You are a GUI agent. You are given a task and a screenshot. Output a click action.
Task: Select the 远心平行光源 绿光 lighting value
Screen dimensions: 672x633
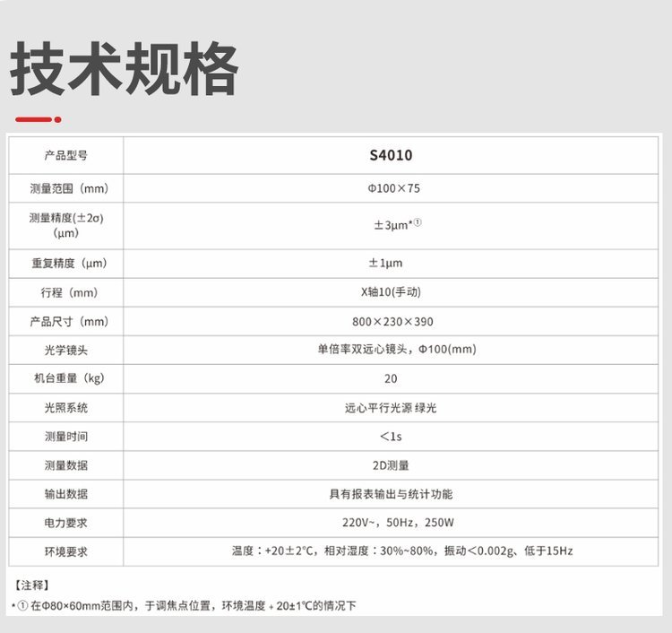click(x=391, y=407)
